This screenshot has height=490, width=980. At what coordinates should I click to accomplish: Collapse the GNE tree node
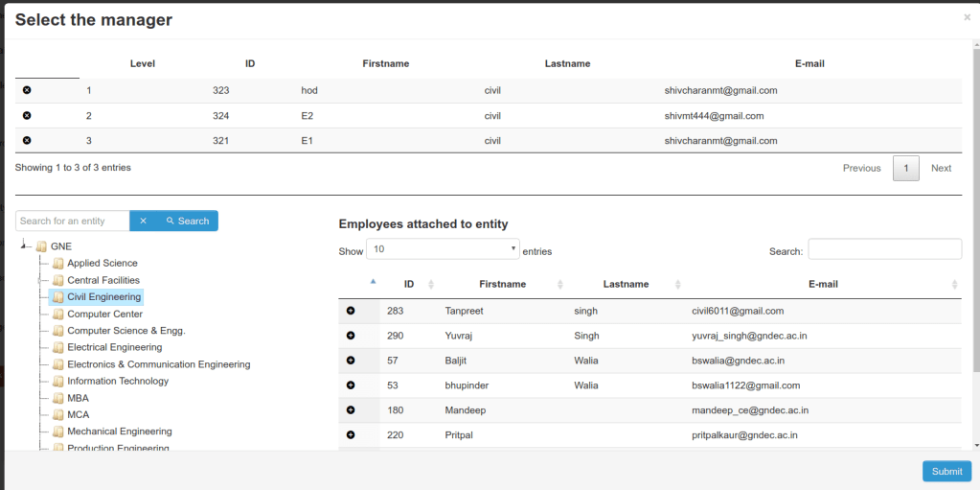pos(25,246)
